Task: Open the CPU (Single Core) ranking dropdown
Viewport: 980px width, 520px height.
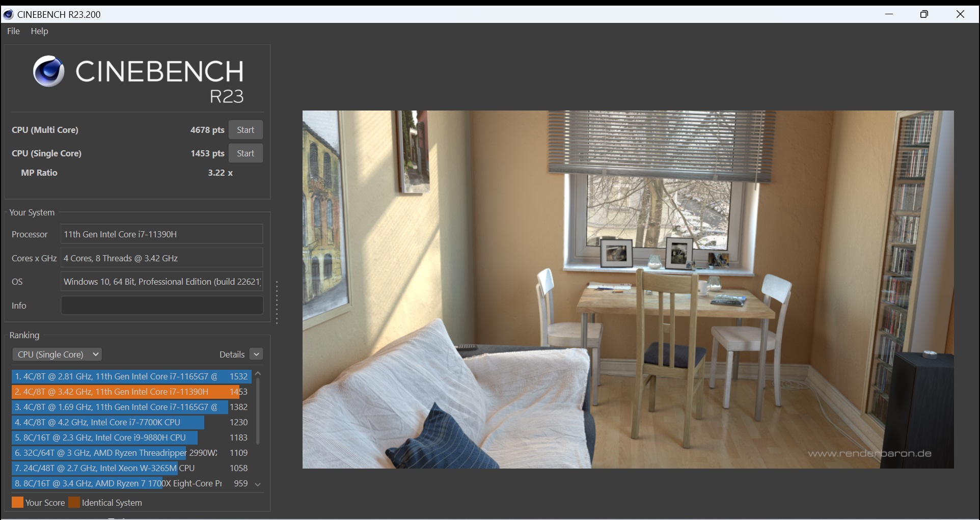Action: point(57,354)
